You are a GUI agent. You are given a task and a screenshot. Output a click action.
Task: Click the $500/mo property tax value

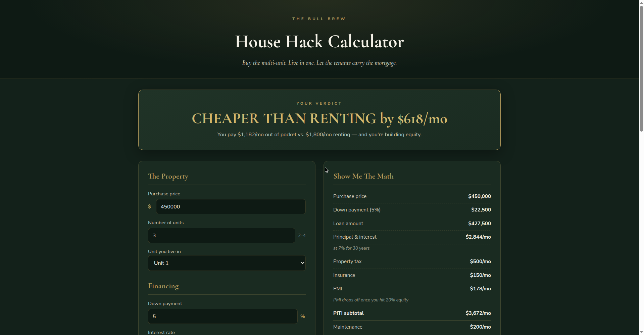480,261
